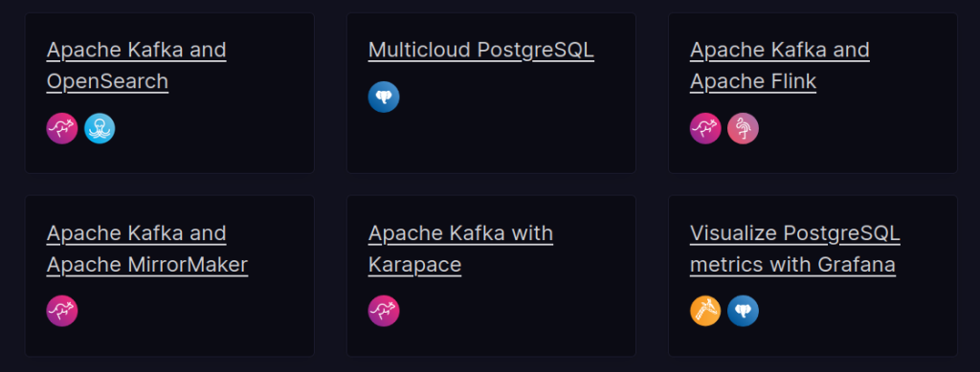The width and height of the screenshot is (980, 372).
Task: Click the Kafka icon under Karapace
Action: [x=384, y=311]
